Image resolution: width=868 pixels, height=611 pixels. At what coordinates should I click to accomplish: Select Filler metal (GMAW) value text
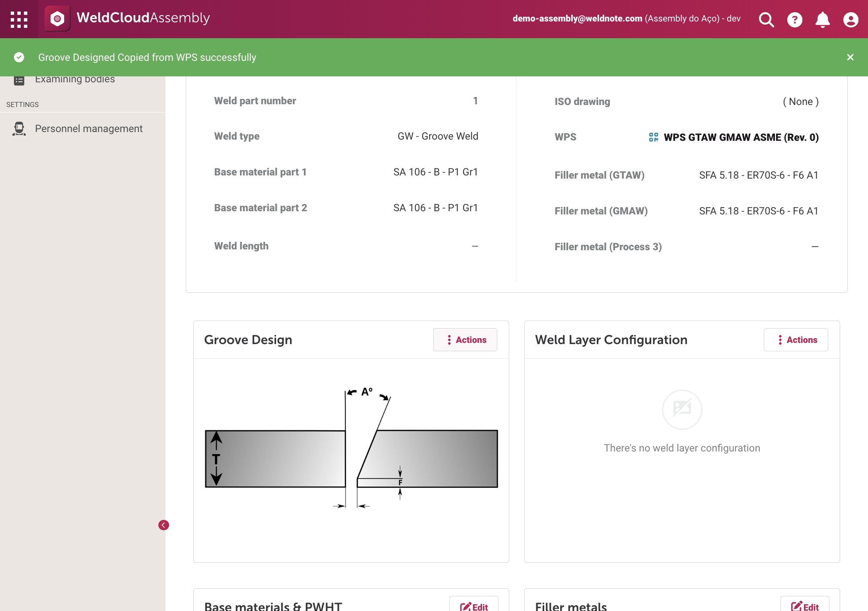pos(759,211)
